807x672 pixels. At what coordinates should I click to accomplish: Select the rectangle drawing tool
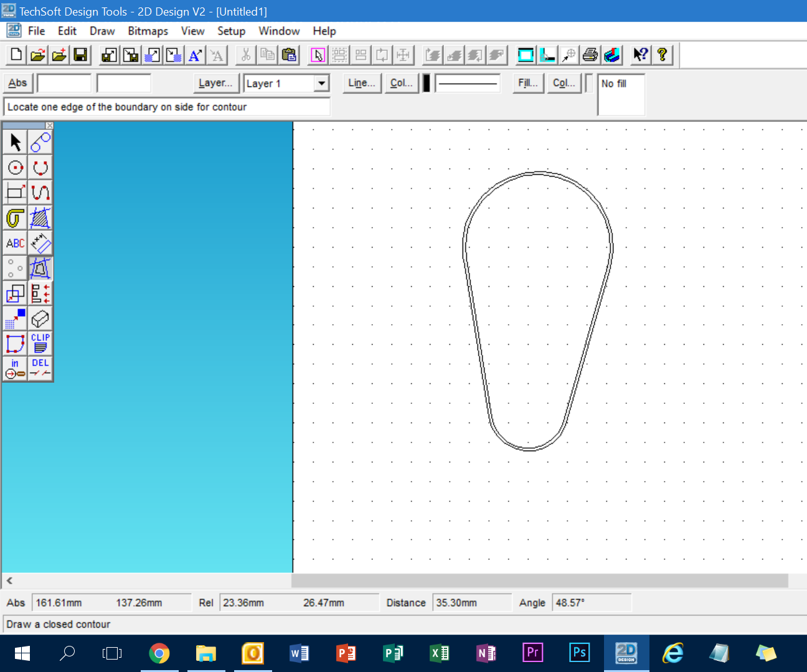15,192
